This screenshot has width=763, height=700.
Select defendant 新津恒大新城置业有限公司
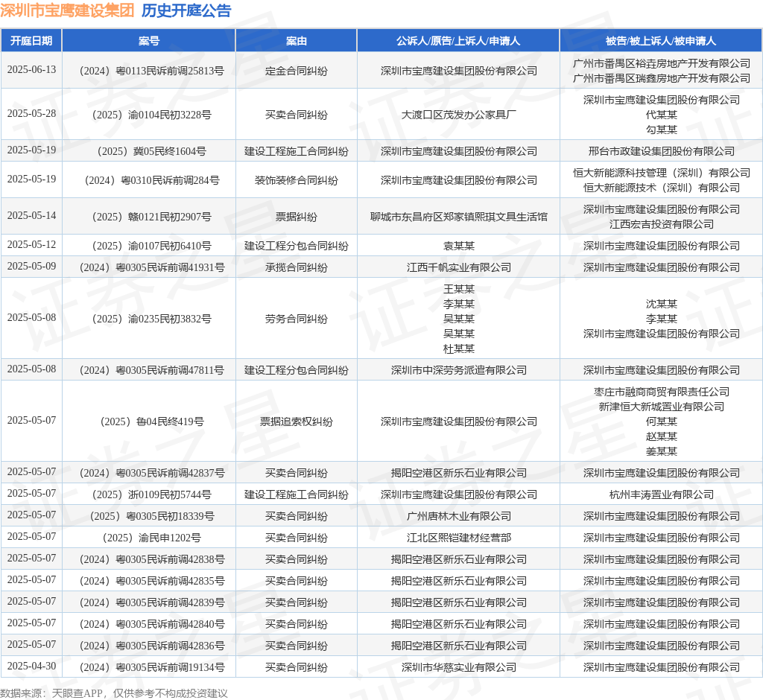[x=662, y=407]
